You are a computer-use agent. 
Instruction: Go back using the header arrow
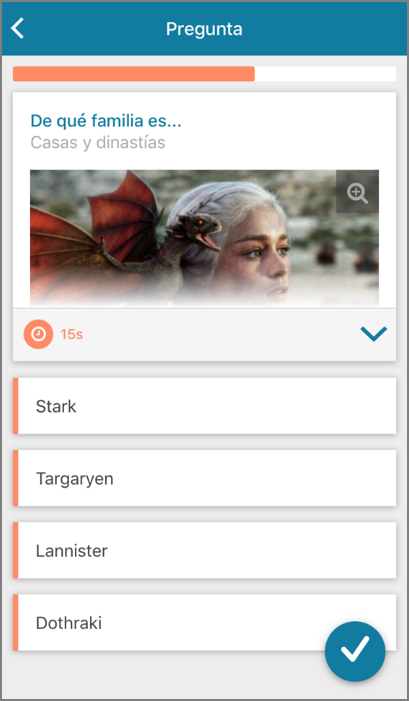tap(17, 29)
